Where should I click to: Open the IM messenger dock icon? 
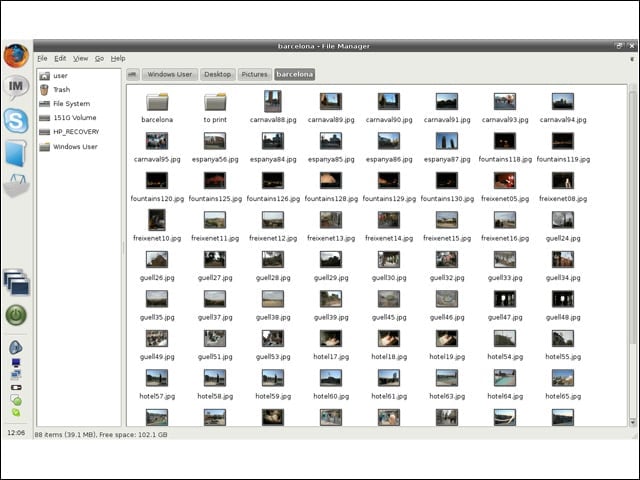16,87
